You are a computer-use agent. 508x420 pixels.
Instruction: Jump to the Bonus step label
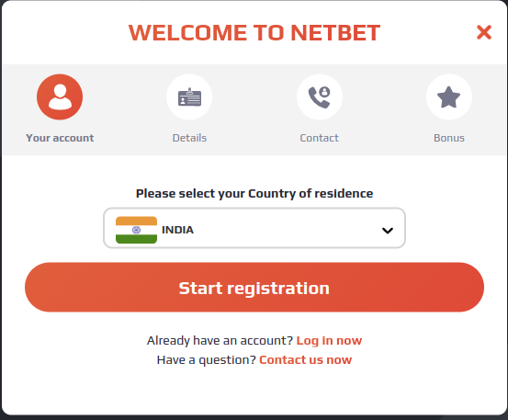tap(449, 138)
